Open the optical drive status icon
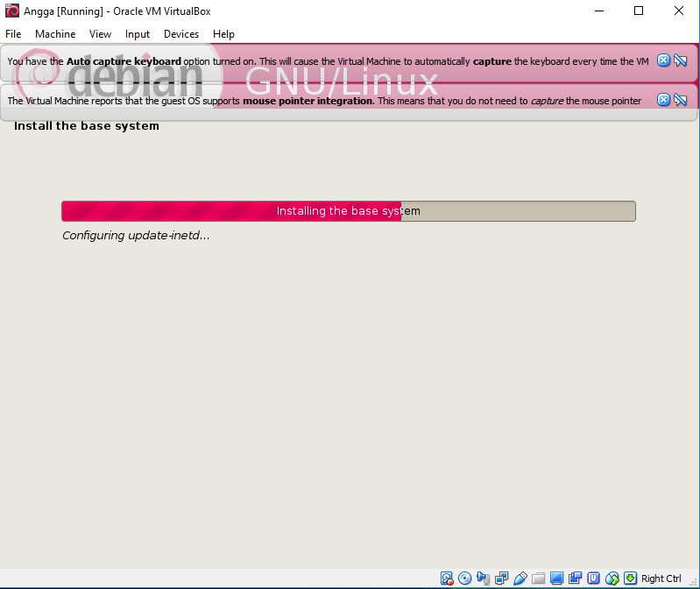 464,578
